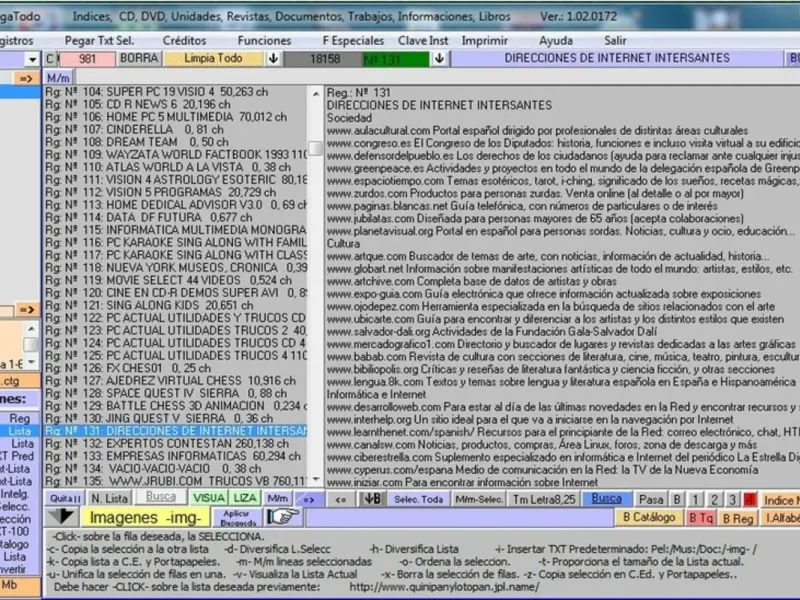Image resolution: width=800 pixels, height=600 pixels.
Task: Click the pointing hand icon beside Aplicar Busqueda
Action: tap(284, 517)
